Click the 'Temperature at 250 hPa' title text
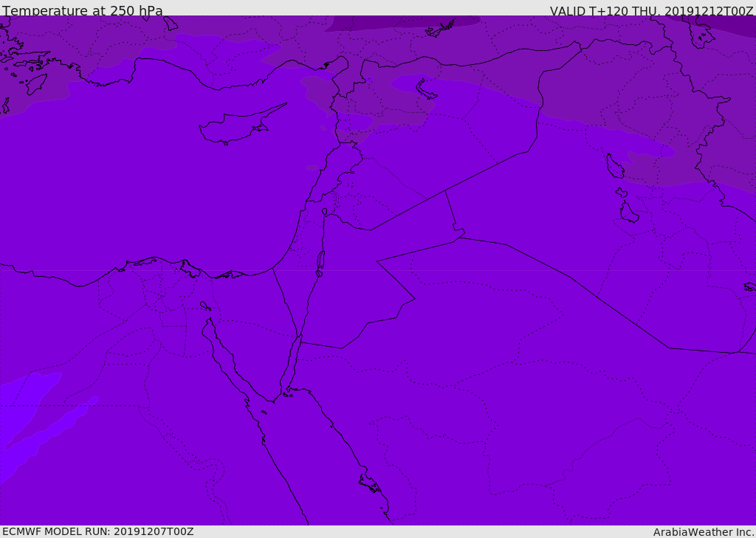 (x=83, y=10)
